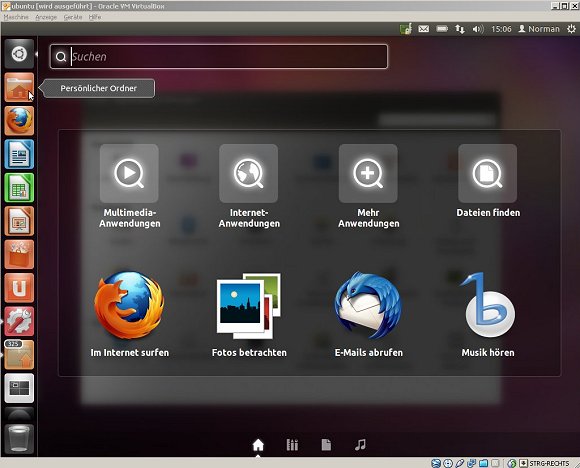Open Multimedia-Anwendungen category

(x=129, y=186)
